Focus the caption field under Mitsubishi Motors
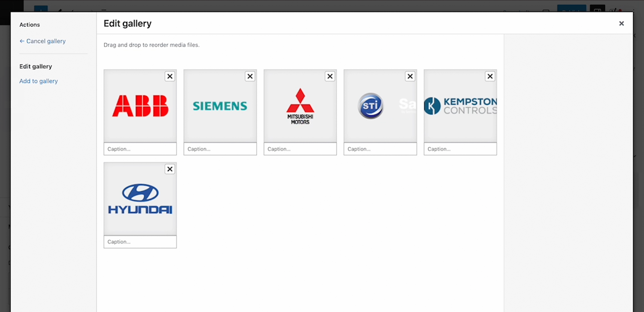The image size is (644, 312). pyautogui.click(x=300, y=149)
